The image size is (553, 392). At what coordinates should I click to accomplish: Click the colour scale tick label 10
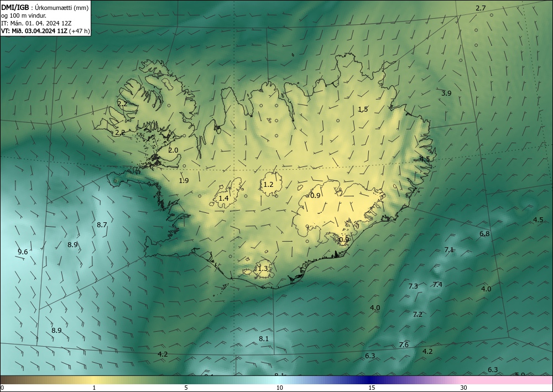[279, 388]
